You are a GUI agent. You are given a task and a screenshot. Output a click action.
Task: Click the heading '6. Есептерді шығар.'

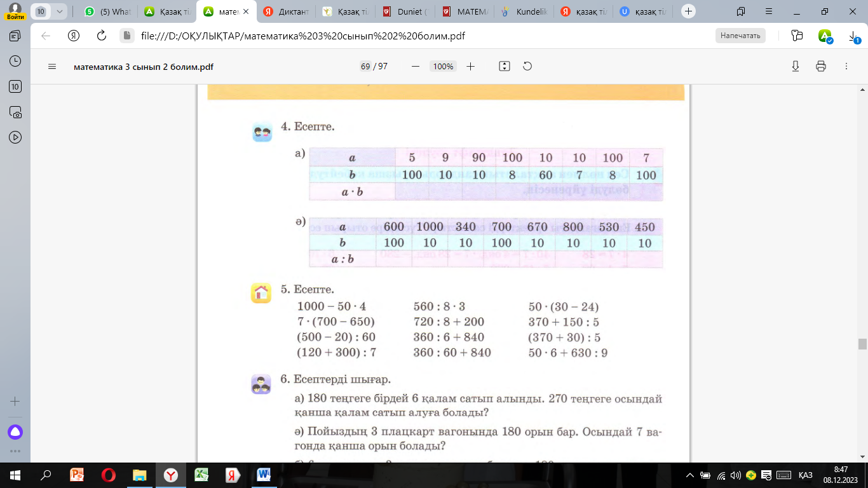click(x=336, y=379)
